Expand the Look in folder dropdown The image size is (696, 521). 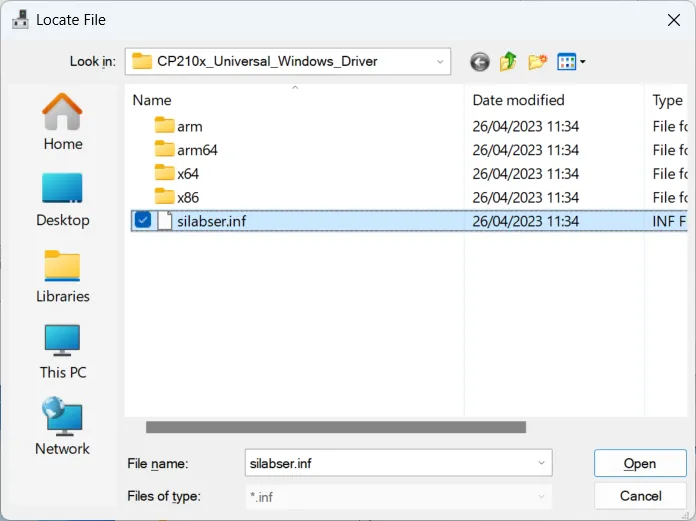point(440,62)
